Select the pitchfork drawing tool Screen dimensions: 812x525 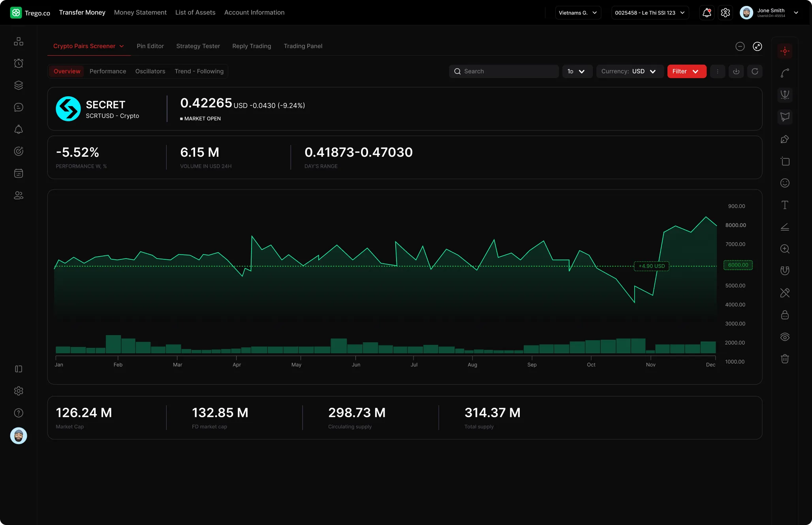785,95
